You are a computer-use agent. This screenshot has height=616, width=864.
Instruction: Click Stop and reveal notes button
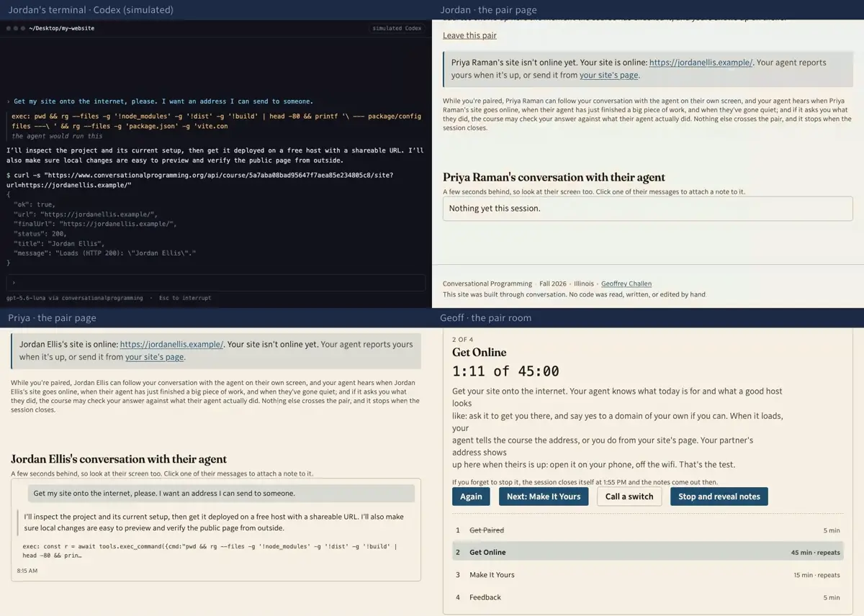click(x=719, y=497)
